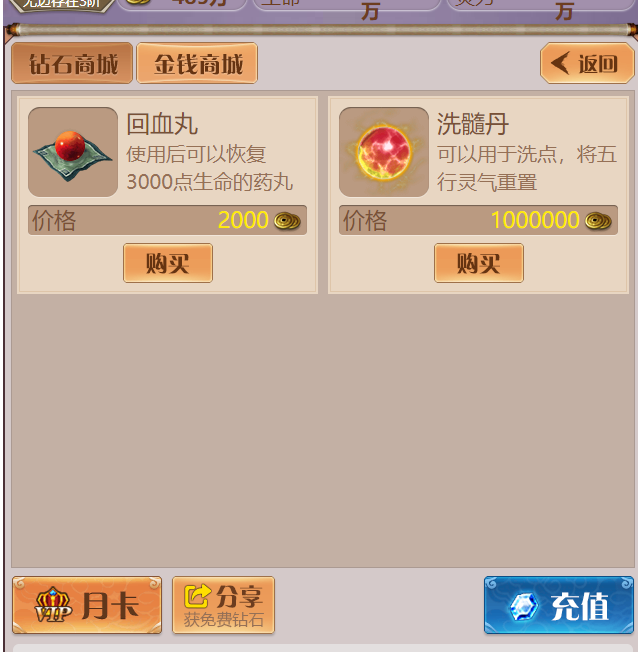The width and height of the screenshot is (638, 652).
Task: Click the gold coin icon beside 1000000
Action: pyautogui.click(x=598, y=220)
